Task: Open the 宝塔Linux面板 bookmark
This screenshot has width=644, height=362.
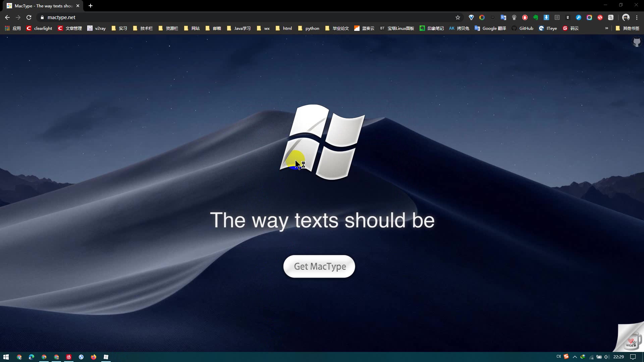Action: point(397,28)
